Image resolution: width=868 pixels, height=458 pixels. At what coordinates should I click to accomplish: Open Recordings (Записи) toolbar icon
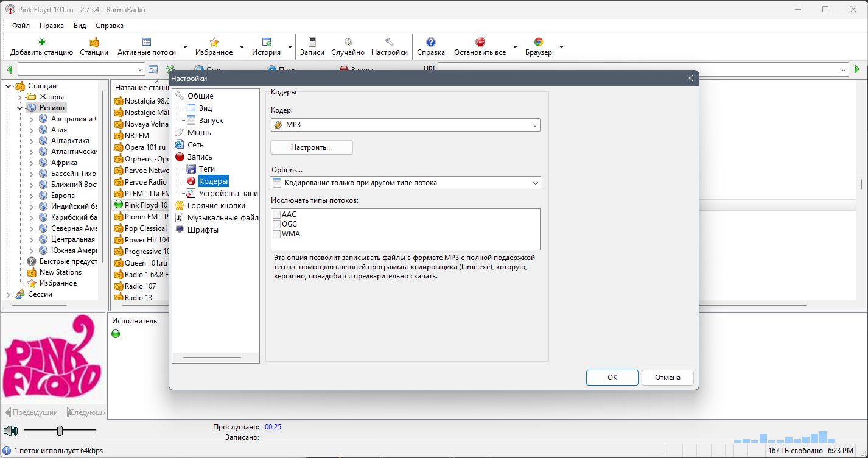click(x=312, y=42)
